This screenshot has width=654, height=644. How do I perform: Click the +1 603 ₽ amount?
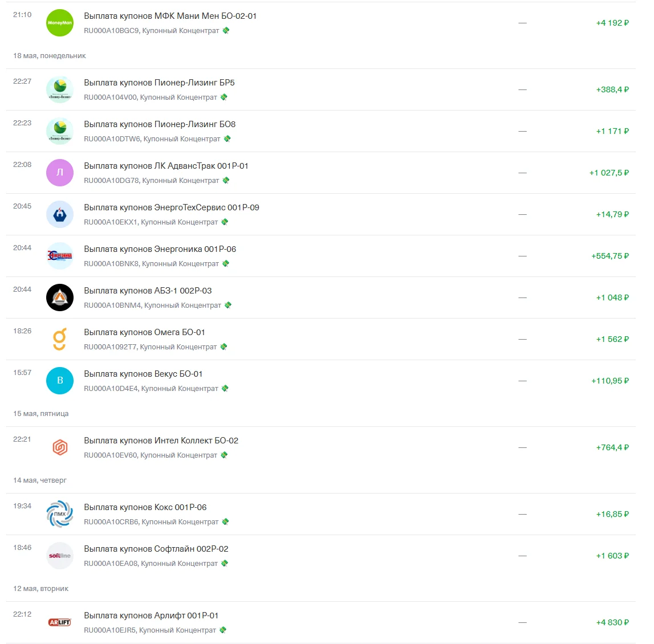612,556
